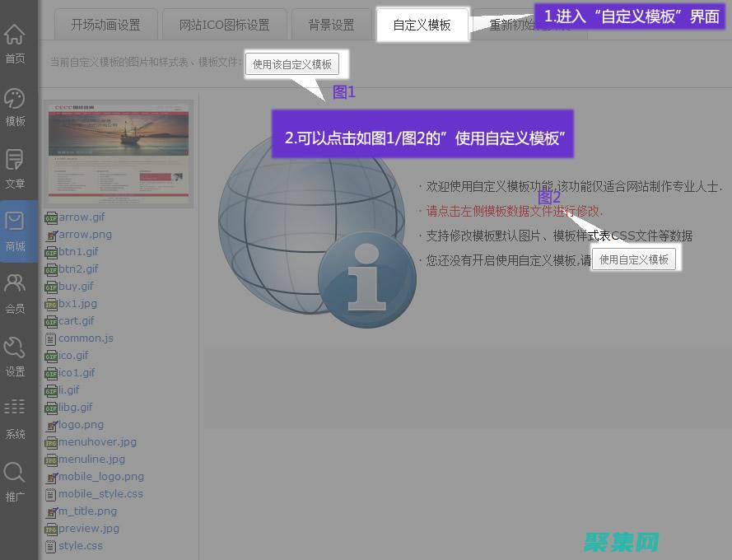This screenshot has width=732, height=560.
Task: Open the preview.jpg file link
Action: (89, 528)
